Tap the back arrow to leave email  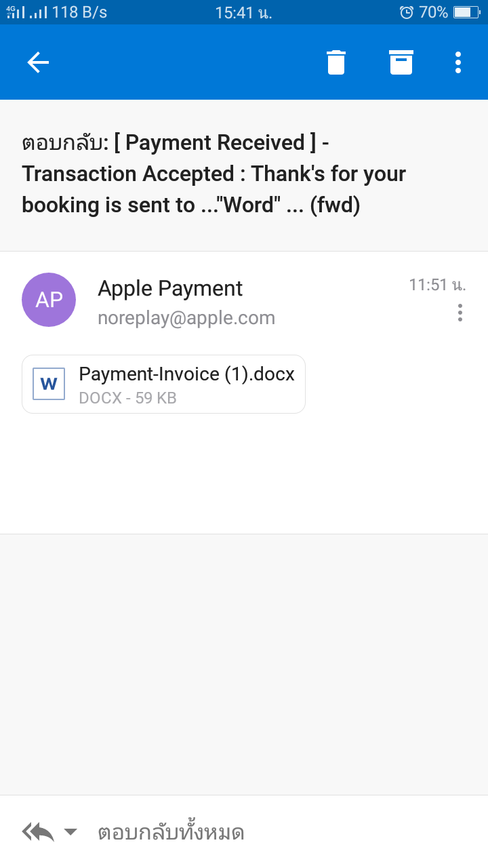pyautogui.click(x=38, y=62)
